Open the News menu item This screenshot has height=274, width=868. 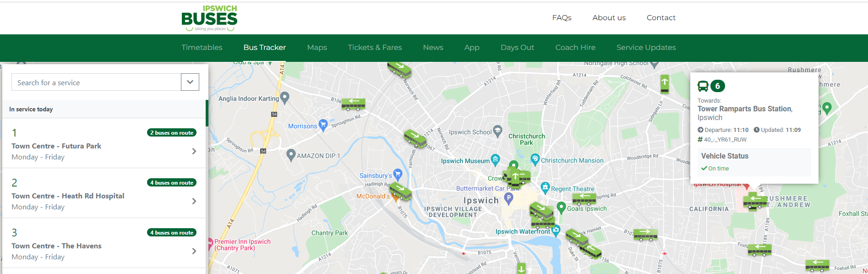433,47
